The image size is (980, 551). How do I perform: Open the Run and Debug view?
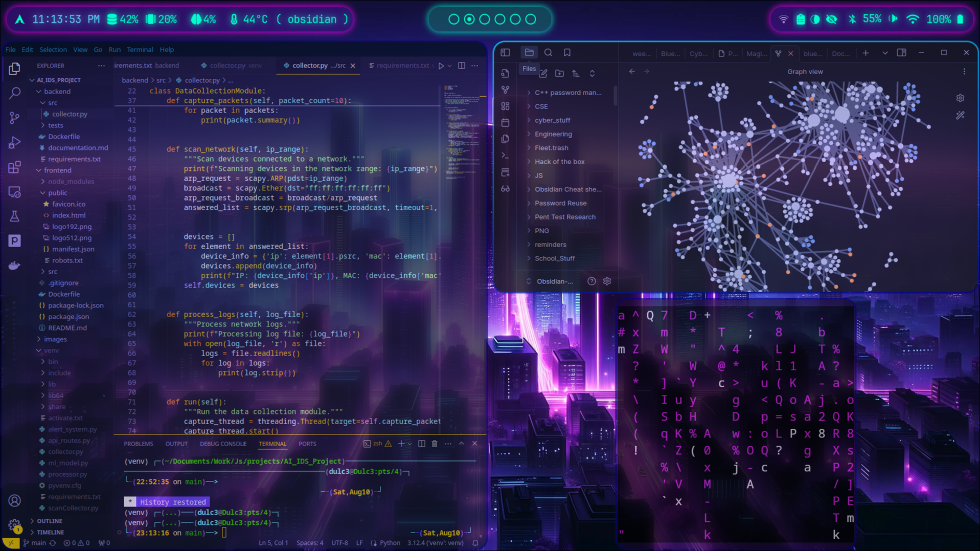point(14,143)
